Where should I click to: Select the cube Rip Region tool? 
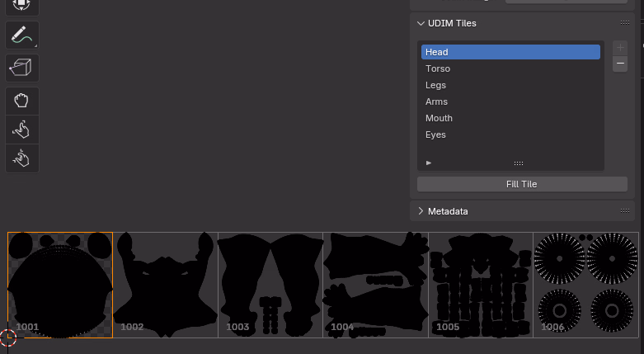pyautogui.click(x=22, y=68)
